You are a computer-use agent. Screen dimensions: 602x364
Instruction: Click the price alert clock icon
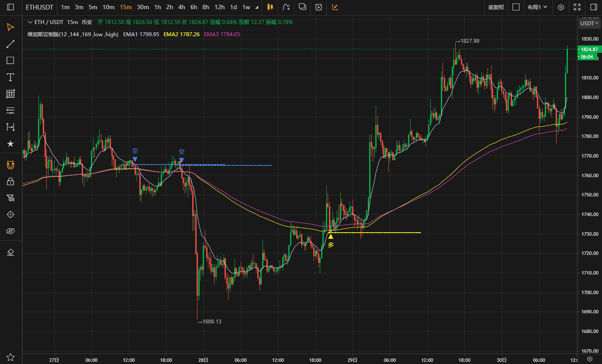tap(319, 7)
